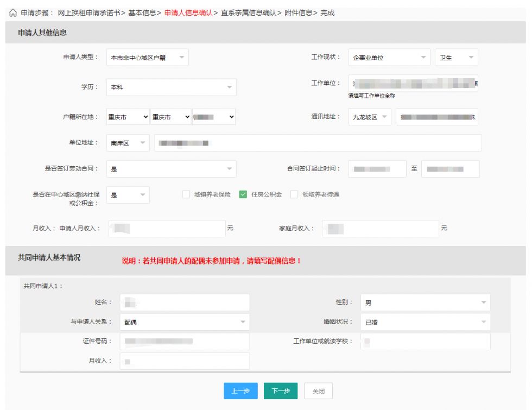Uncheck the 住房公积金 checkbox
The image size is (532, 410).
(243, 195)
